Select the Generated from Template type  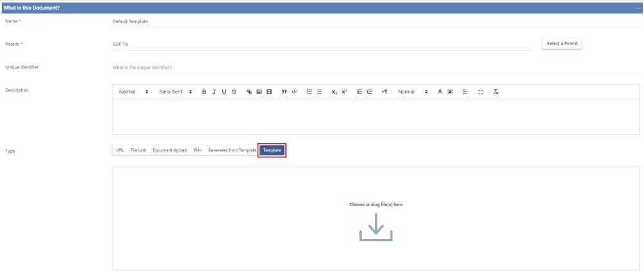coord(232,150)
